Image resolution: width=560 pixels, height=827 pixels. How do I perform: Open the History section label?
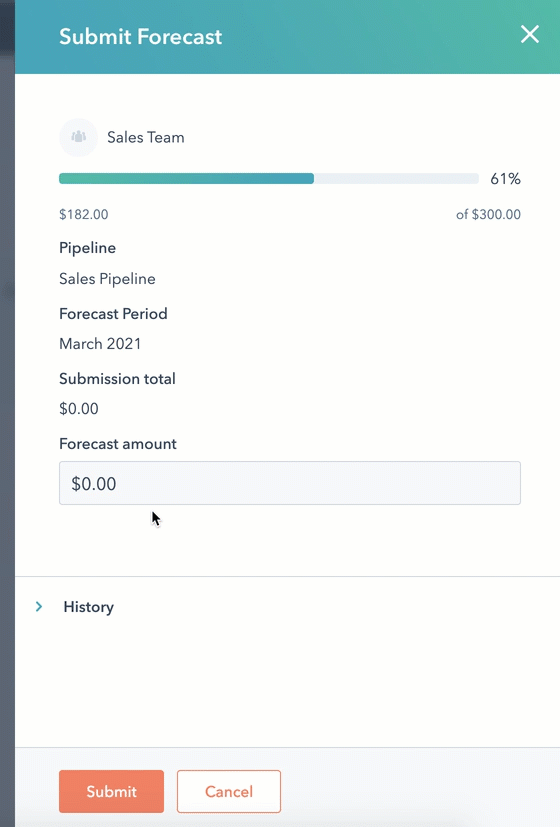coord(89,607)
